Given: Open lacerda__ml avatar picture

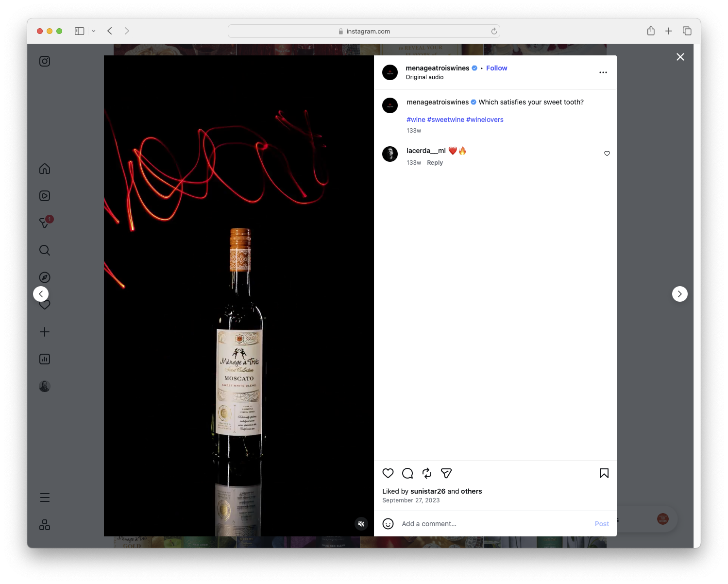Looking at the screenshot, I should (x=390, y=154).
